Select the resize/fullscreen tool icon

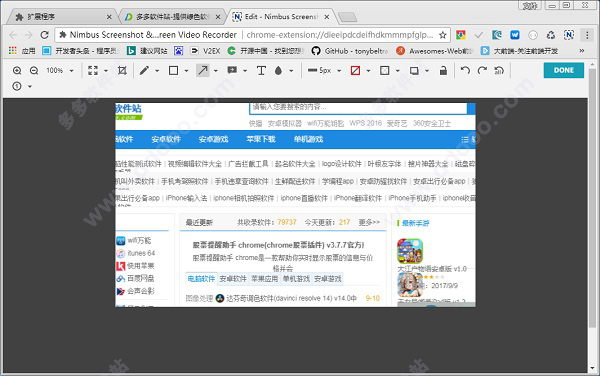(x=93, y=70)
